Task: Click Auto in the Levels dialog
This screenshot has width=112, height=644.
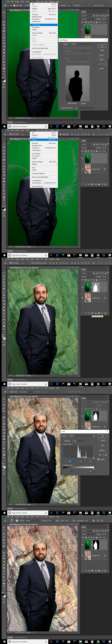Action: click(102, 446)
